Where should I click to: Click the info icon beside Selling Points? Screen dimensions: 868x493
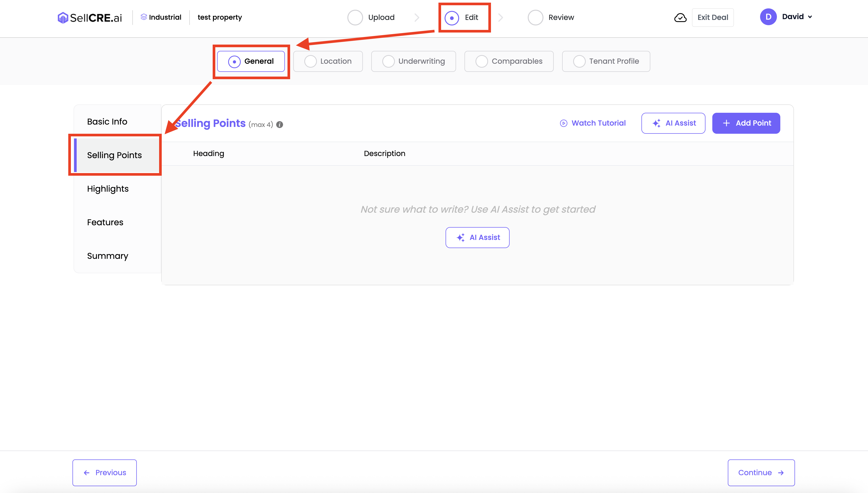(280, 125)
